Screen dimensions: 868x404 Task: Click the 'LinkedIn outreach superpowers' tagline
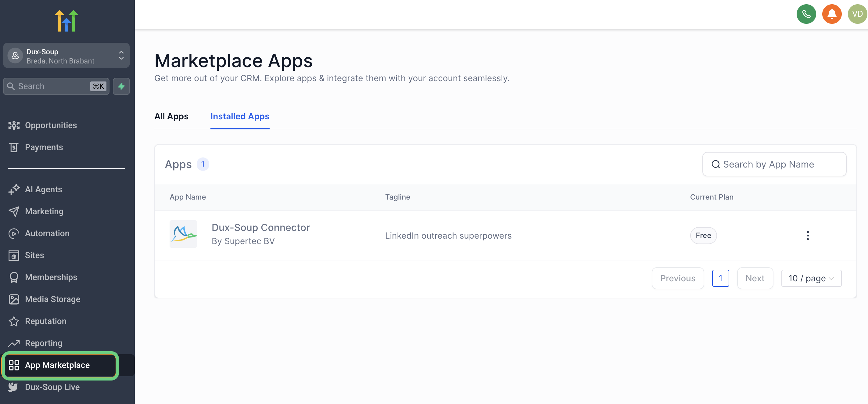pos(448,236)
